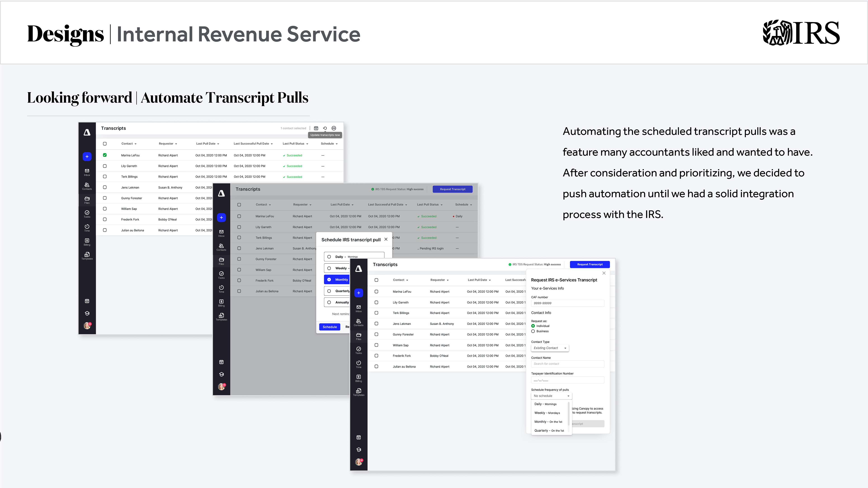This screenshot has height=488, width=868.
Task: Open Inbox in the back window sidebar
Action: 87,172
